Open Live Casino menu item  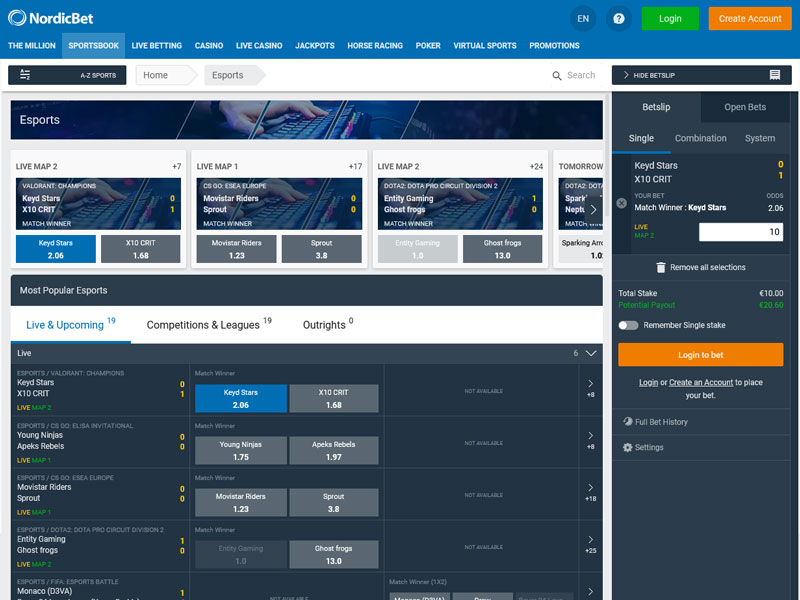click(259, 45)
